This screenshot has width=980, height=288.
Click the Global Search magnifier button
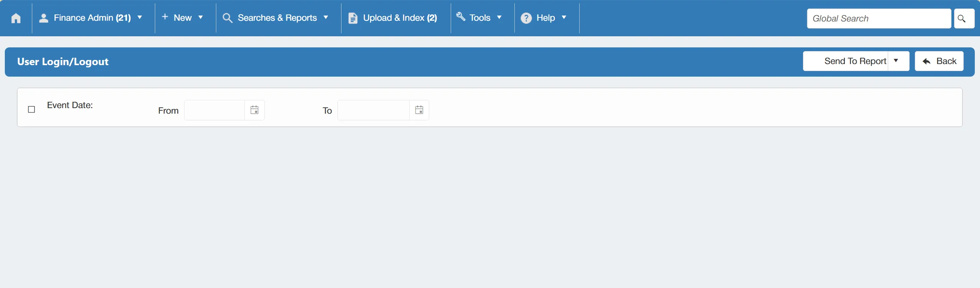964,19
